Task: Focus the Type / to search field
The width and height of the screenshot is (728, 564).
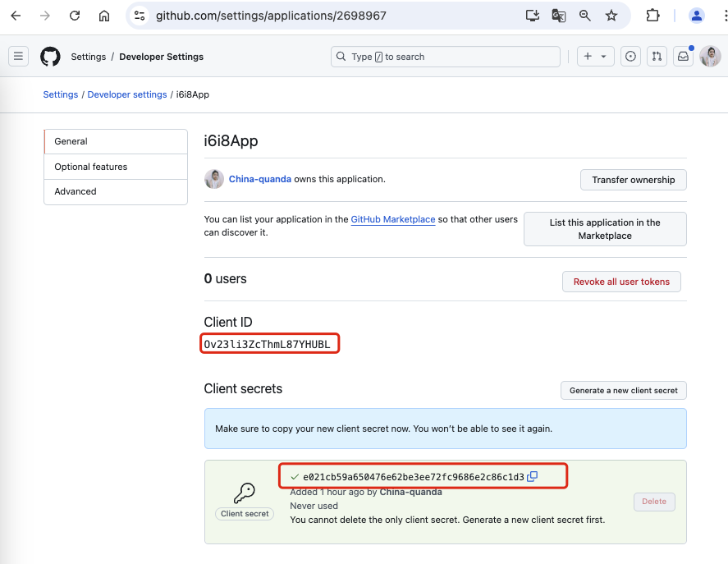Action: pos(446,57)
